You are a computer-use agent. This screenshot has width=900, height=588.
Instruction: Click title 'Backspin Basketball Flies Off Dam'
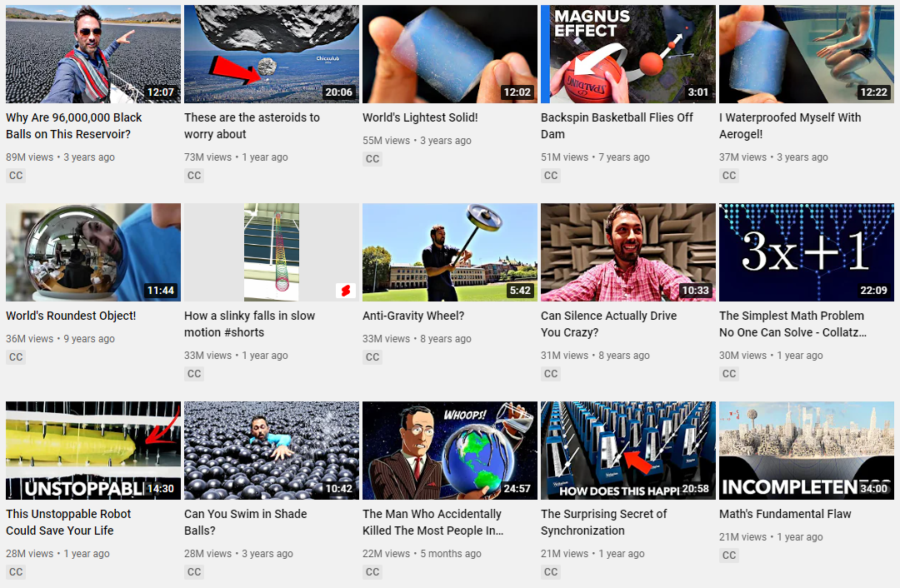point(617,126)
